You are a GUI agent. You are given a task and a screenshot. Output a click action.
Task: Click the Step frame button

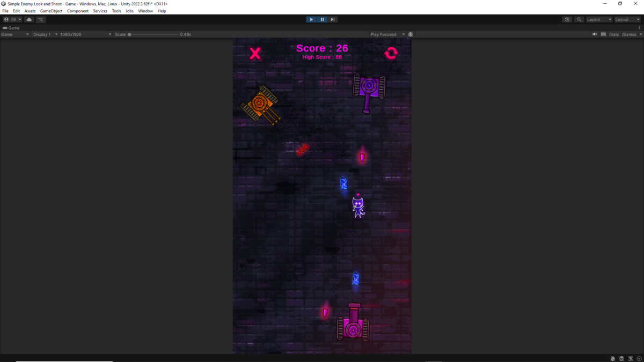[333, 19]
